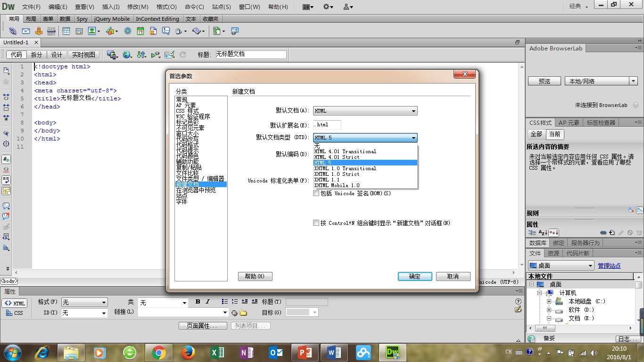Screen dimensions: 644x362
Task: Insert an email link icon
Action: [26, 31]
